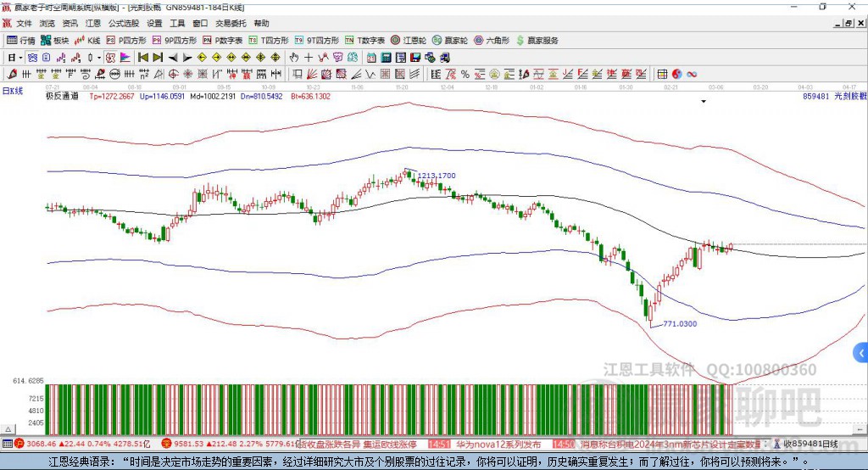Switch to the K线 chart view
This screenshot has width=868, height=470.
[88, 40]
